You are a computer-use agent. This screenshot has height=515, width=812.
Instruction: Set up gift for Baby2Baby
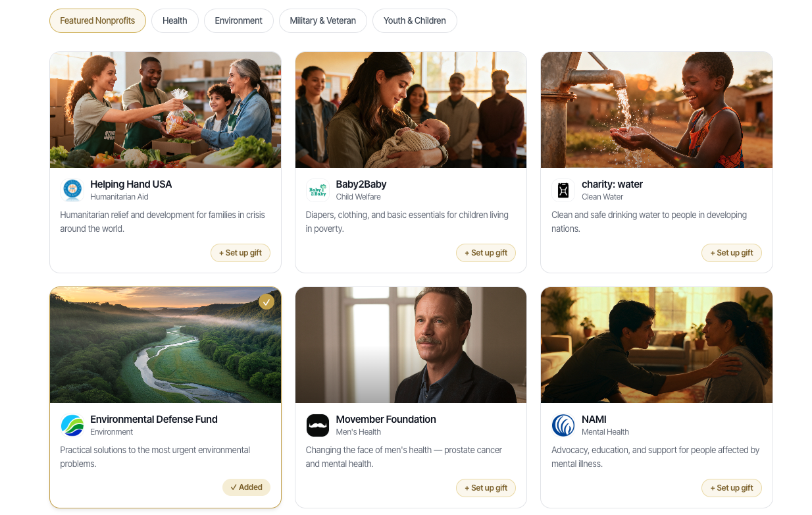click(x=486, y=253)
